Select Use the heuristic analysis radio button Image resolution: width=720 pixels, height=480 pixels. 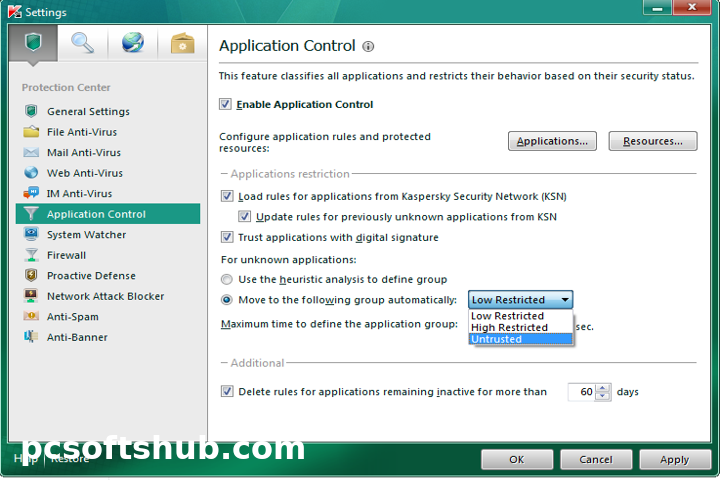tap(226, 279)
